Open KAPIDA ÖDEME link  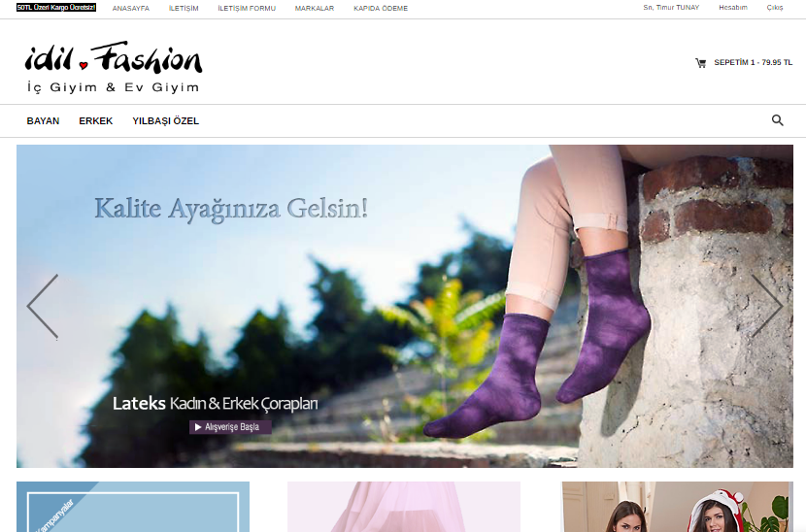(x=381, y=8)
